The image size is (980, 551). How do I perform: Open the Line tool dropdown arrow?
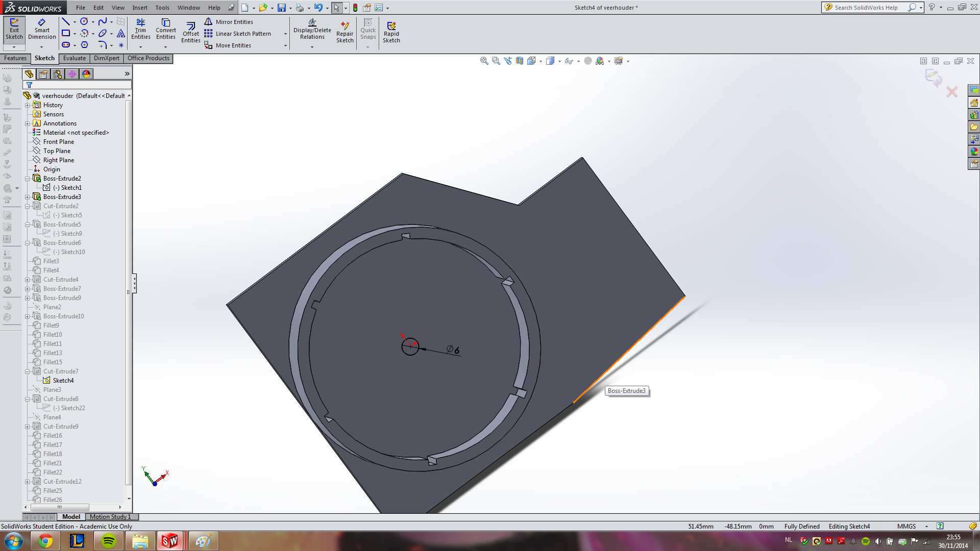(x=75, y=22)
